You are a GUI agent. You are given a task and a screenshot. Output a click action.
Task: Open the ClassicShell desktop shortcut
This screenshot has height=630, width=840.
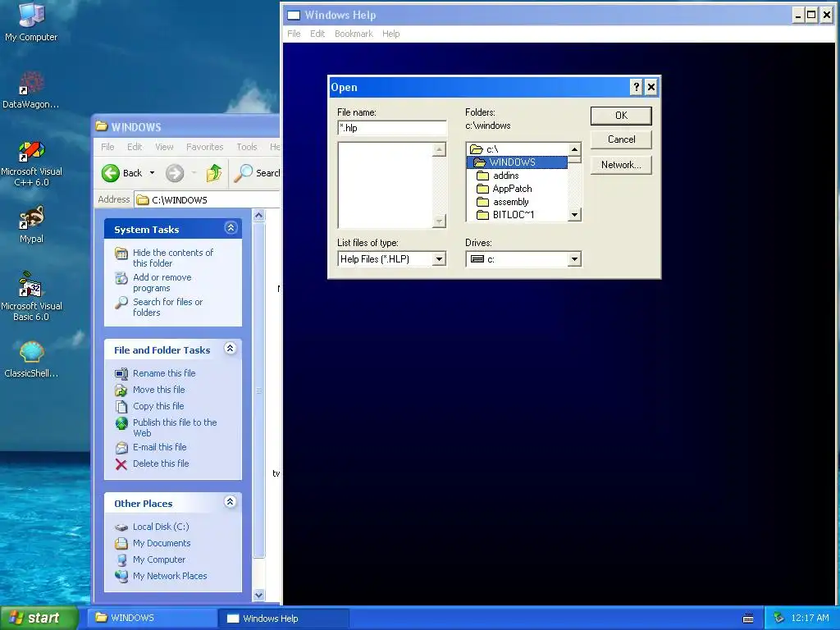31,359
